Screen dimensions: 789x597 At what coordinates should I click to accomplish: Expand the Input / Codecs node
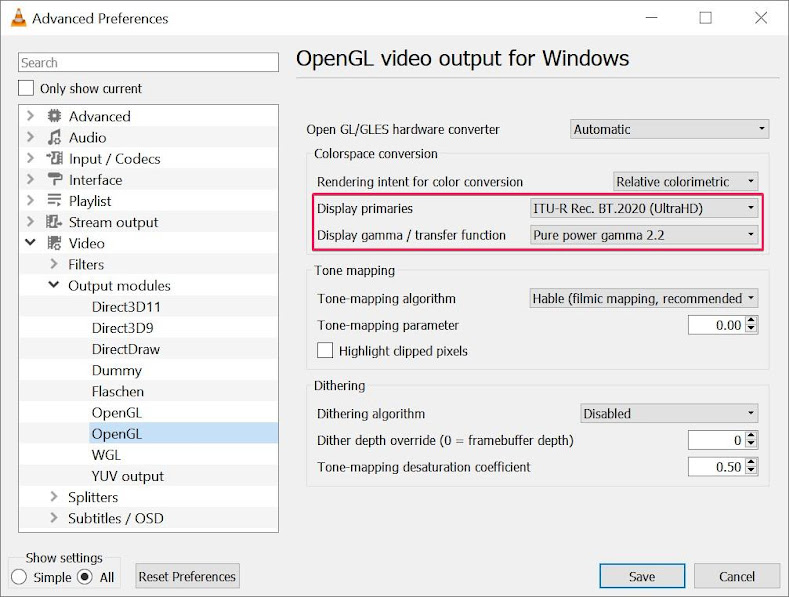click(x=30, y=159)
